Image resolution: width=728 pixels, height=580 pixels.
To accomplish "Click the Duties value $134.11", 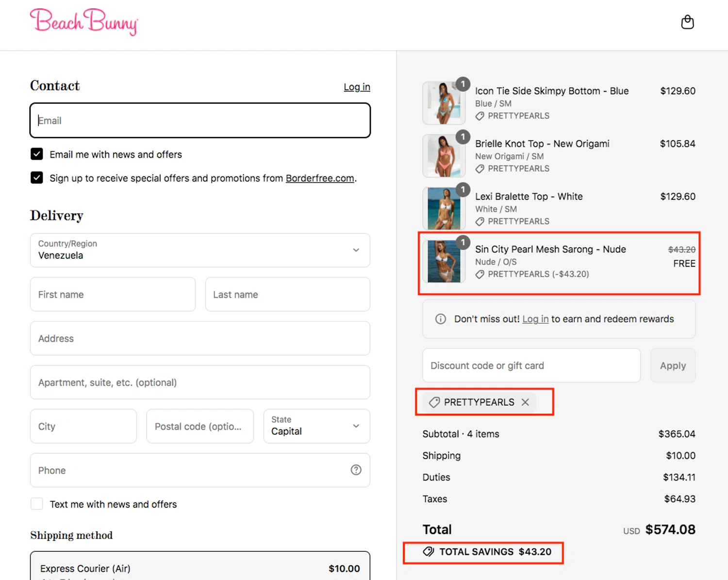I will tap(679, 477).
